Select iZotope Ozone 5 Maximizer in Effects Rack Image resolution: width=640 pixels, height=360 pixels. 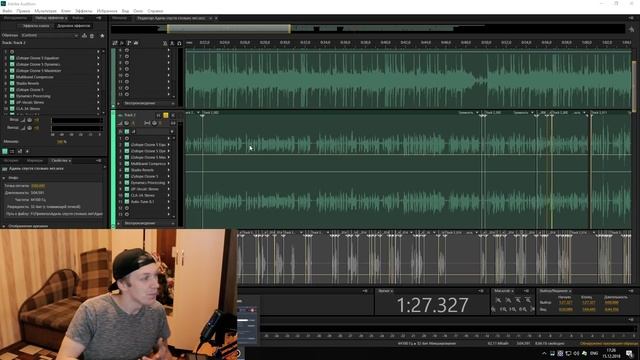click(39, 71)
